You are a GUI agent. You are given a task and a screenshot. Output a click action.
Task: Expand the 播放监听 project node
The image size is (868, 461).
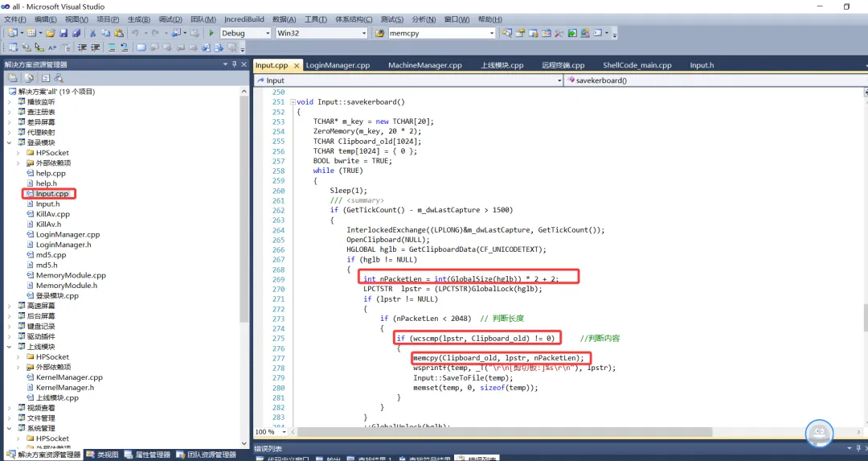pos(10,102)
